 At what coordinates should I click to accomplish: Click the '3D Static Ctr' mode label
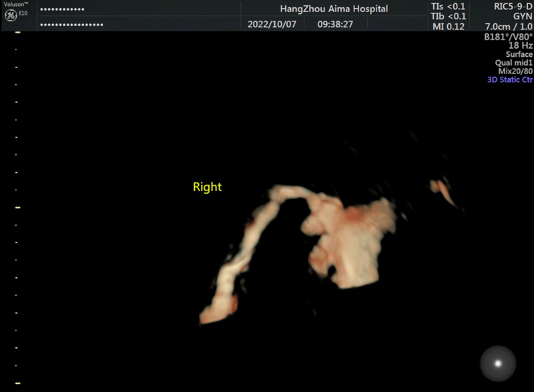click(510, 80)
